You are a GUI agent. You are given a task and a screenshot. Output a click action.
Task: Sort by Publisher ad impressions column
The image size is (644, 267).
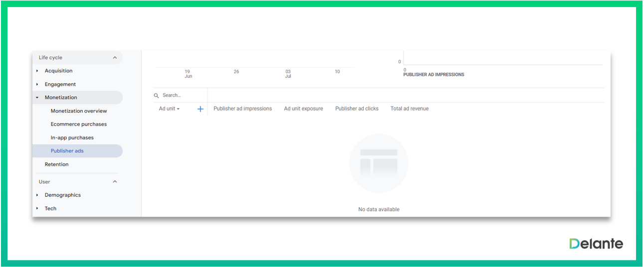(242, 109)
